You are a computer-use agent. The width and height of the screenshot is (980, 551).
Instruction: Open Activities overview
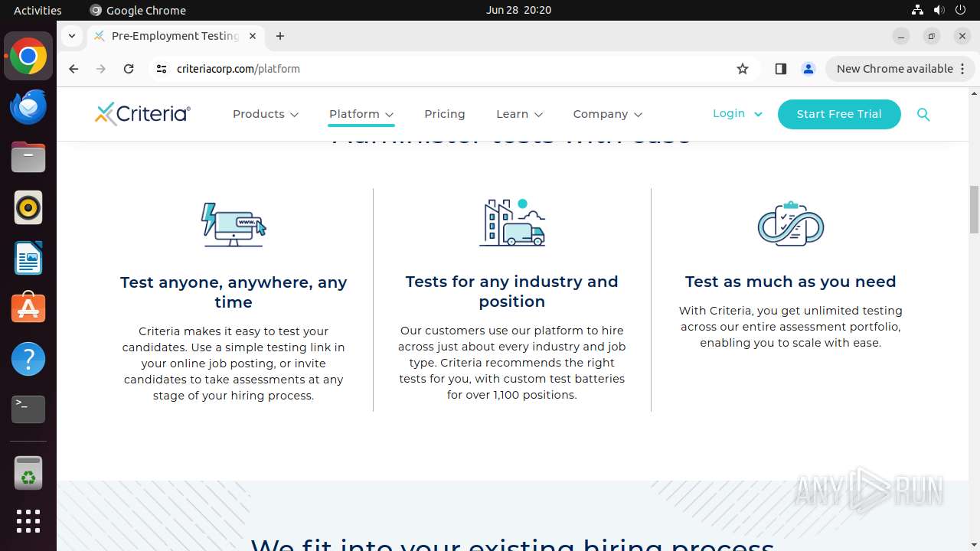[x=38, y=10]
